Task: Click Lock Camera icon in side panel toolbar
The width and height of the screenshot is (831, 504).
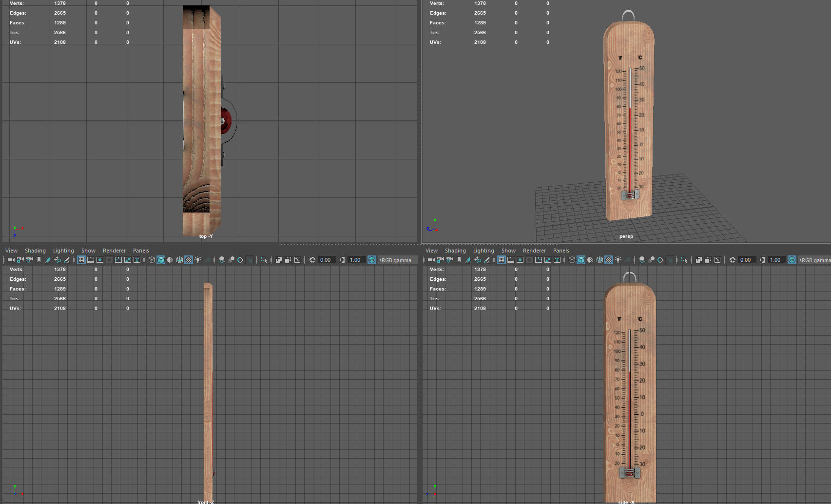Action: pos(440,260)
